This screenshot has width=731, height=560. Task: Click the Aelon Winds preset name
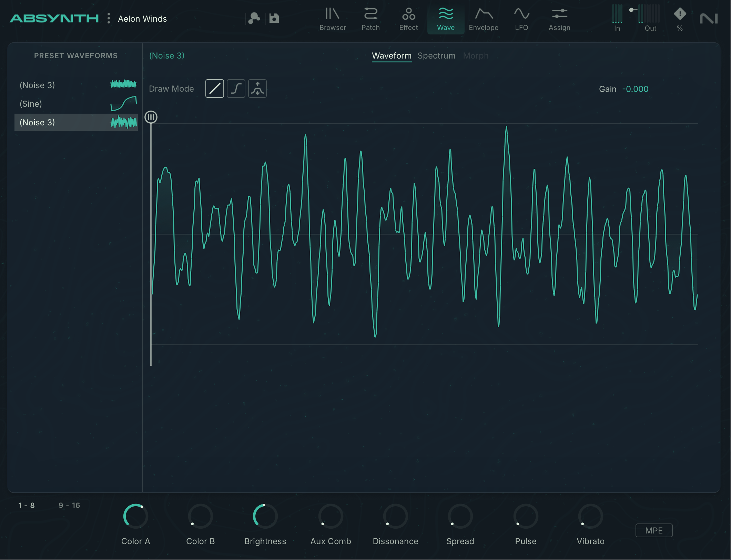(x=142, y=19)
